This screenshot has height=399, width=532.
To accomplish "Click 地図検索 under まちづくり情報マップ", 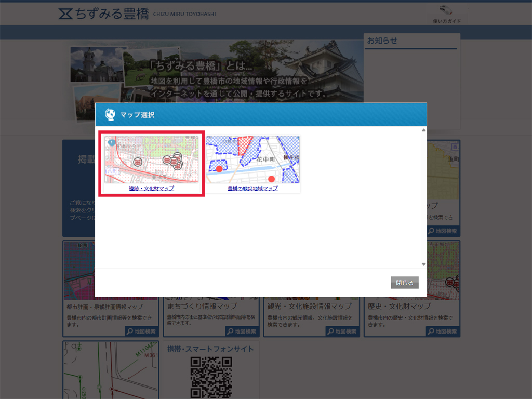I will coord(242,331).
